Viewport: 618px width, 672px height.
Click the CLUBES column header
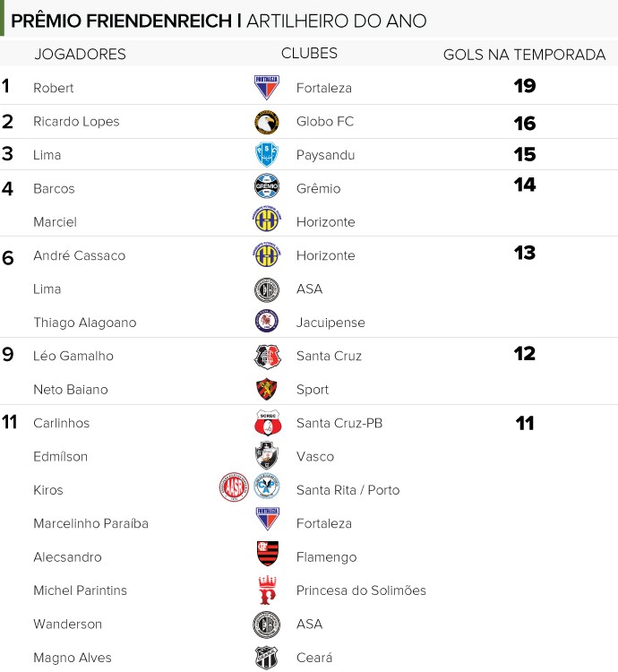click(309, 53)
